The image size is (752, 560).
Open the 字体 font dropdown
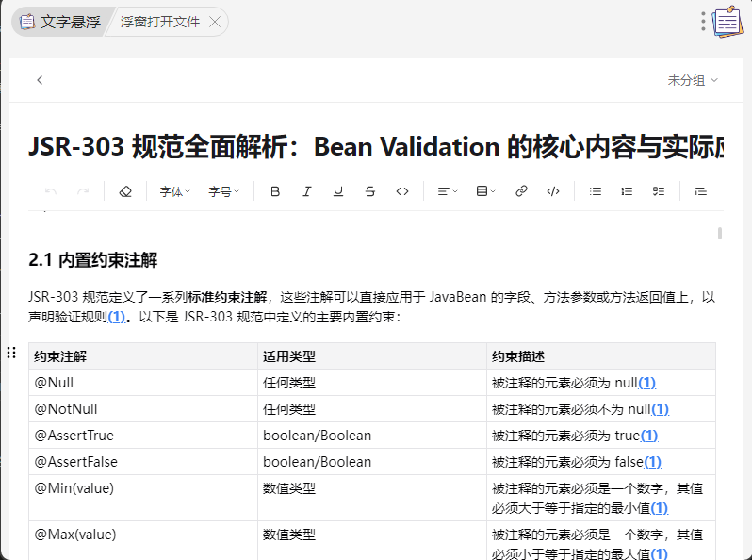point(174,191)
